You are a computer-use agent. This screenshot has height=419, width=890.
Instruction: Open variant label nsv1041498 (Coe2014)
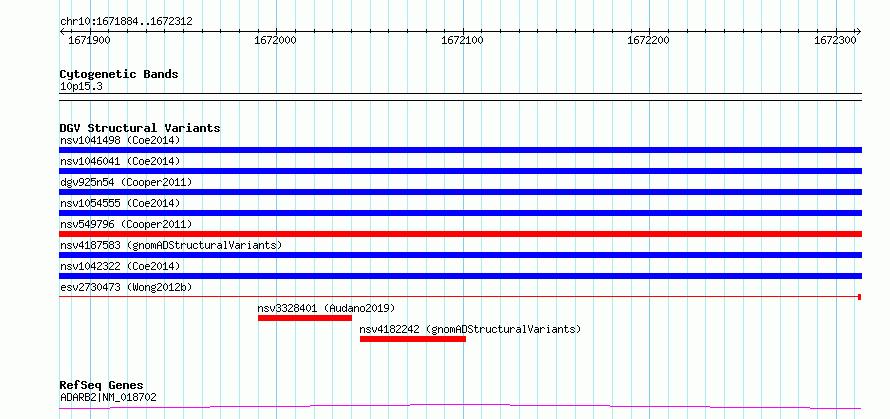click(x=120, y=140)
